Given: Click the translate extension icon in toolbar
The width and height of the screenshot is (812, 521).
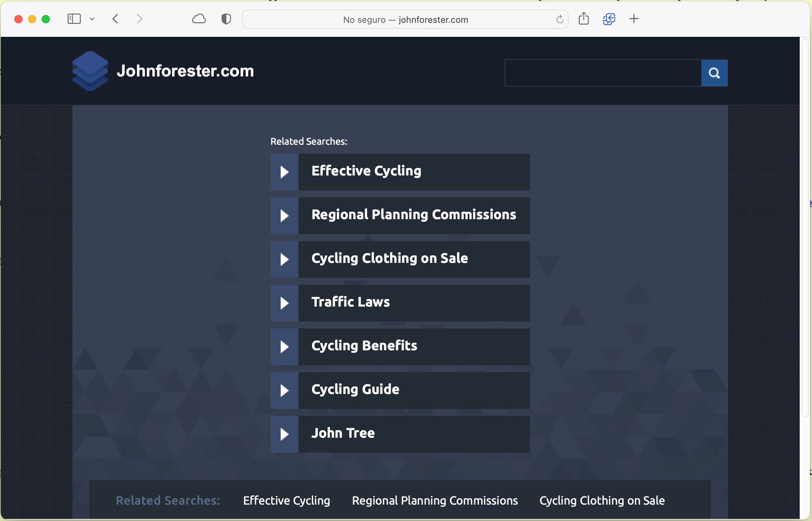Looking at the screenshot, I should (x=609, y=19).
